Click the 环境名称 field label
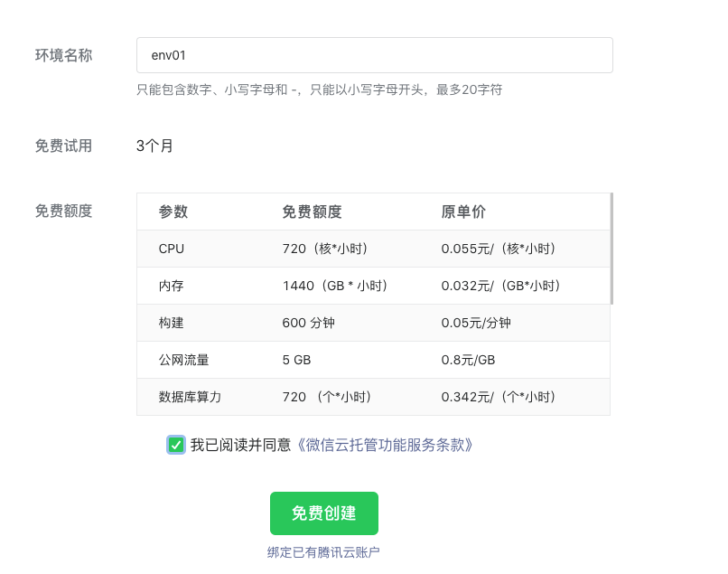The width and height of the screenshot is (728, 574). [x=63, y=55]
